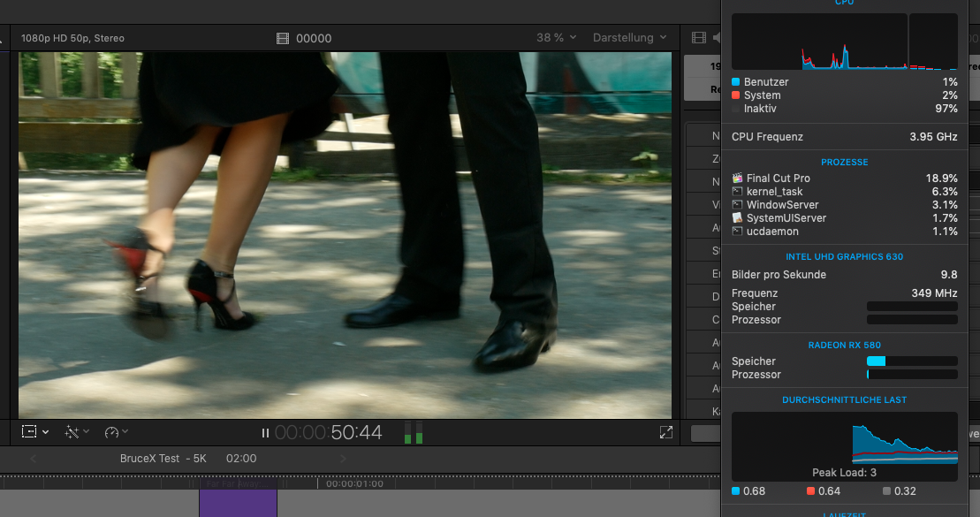Screen dimensions: 980x517
Task: Click WindowServer process entry
Action: 781,205
